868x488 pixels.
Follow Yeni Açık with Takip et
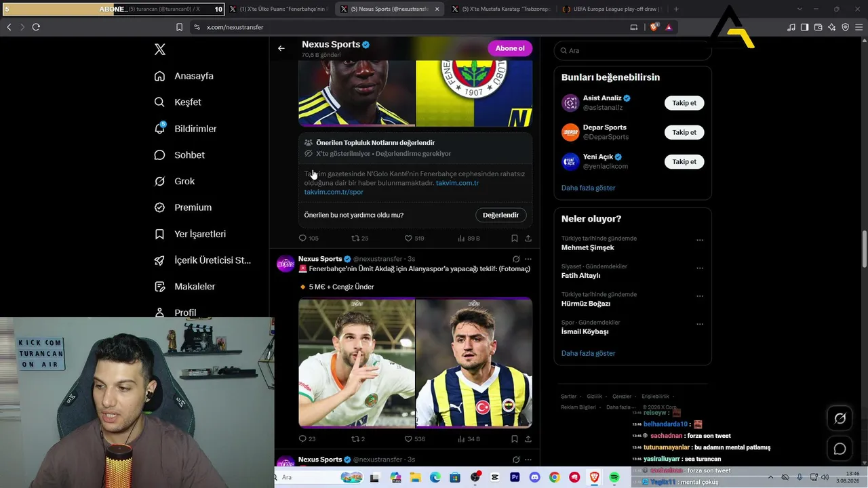pyautogui.click(x=684, y=161)
